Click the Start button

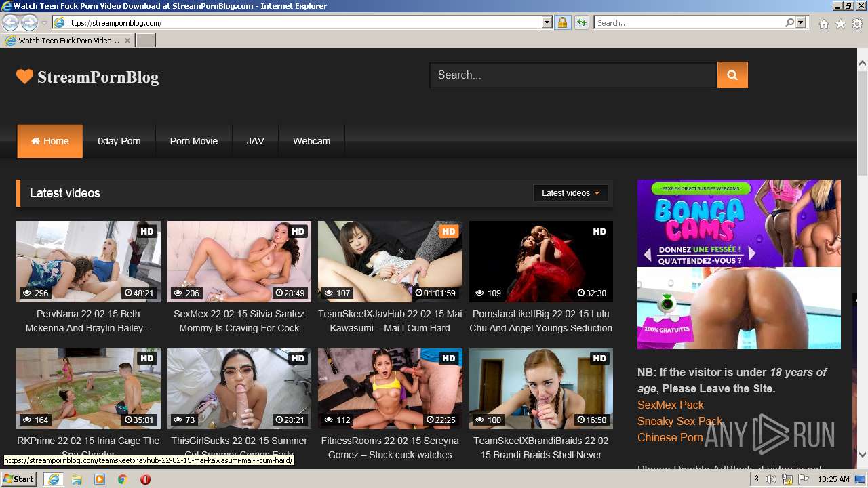(19, 479)
